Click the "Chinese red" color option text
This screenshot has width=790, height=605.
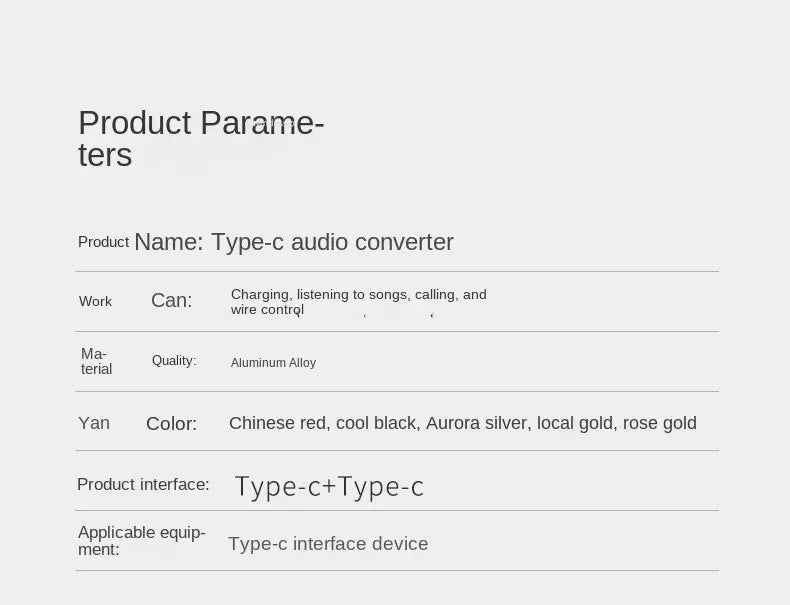278,423
